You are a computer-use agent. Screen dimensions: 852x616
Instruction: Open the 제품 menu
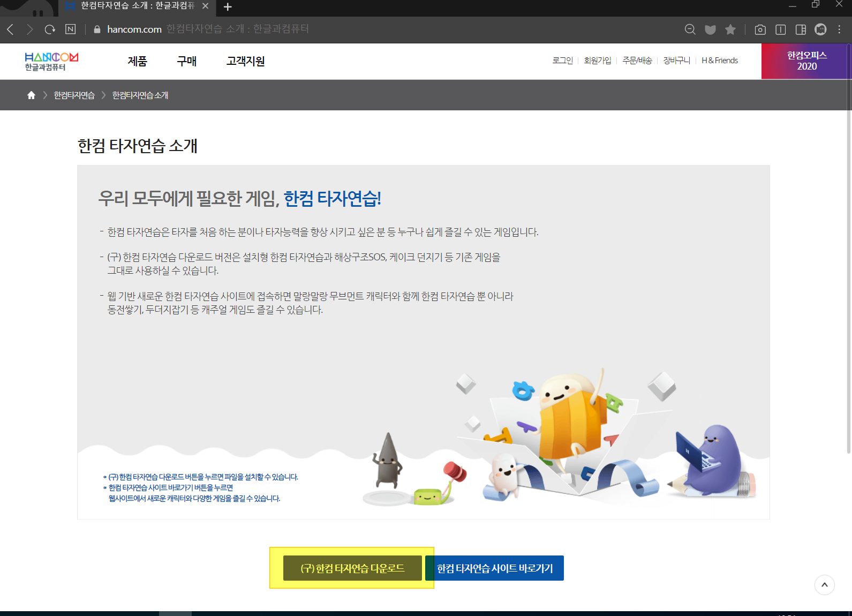137,61
